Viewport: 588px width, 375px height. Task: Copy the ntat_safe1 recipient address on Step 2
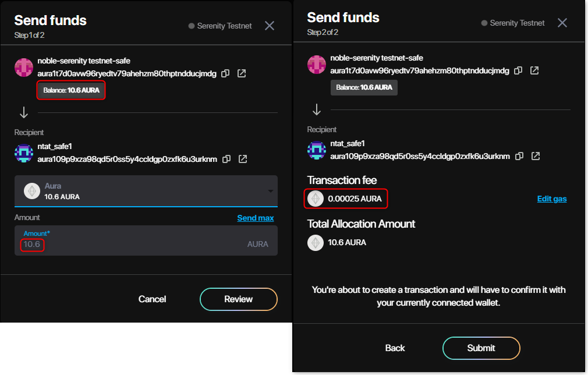coord(519,156)
